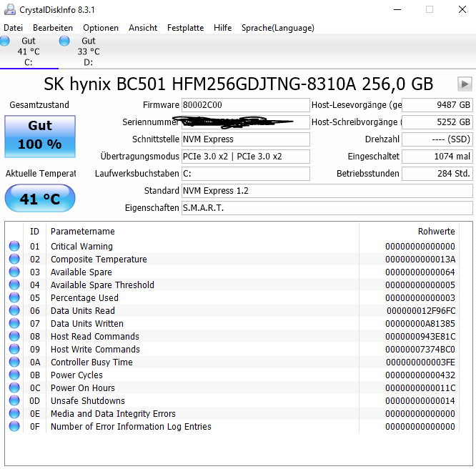Click status orb for Data Units Written
The height and width of the screenshot is (469, 476).
pos(14,323)
